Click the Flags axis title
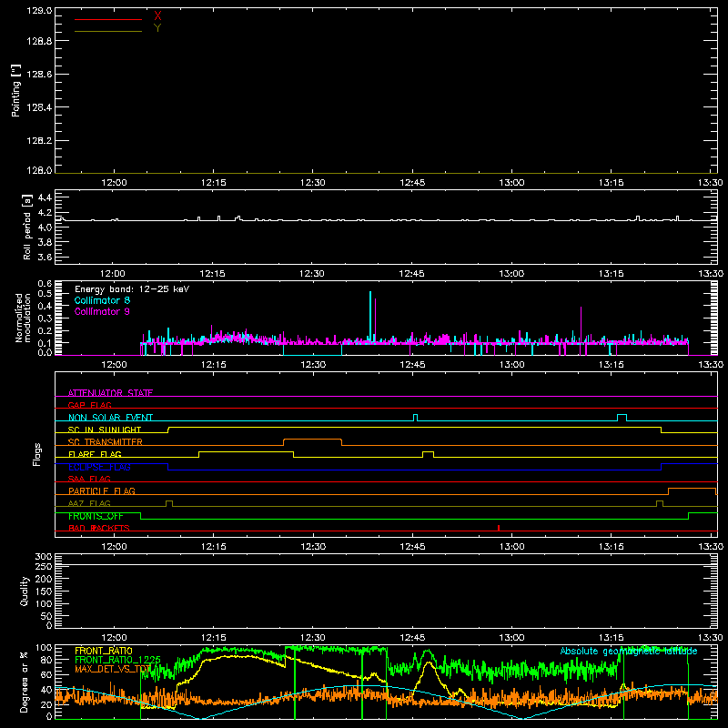Viewport: 728px width, 728px height. 36,454
